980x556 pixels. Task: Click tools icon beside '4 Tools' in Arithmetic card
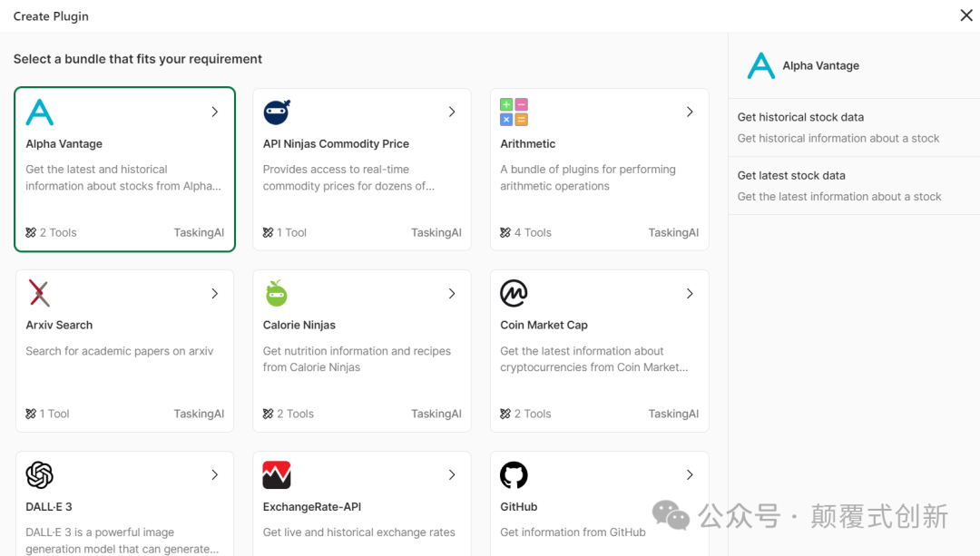[505, 232]
